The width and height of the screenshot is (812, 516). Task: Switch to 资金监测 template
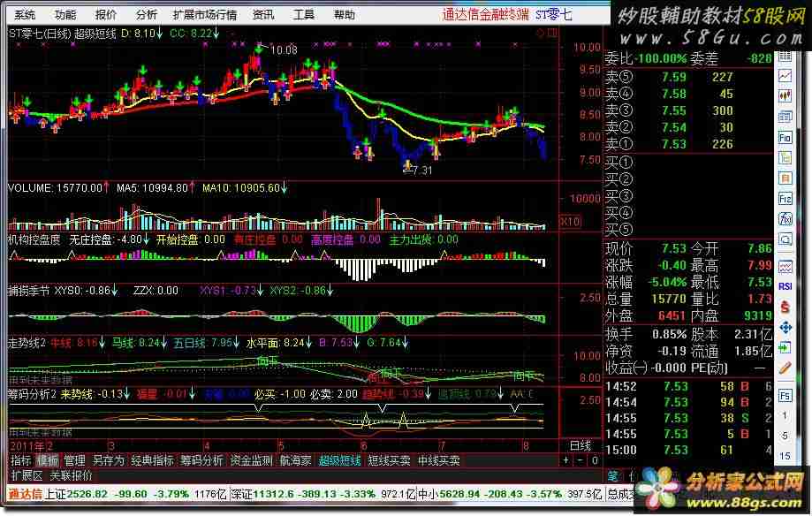point(251,460)
